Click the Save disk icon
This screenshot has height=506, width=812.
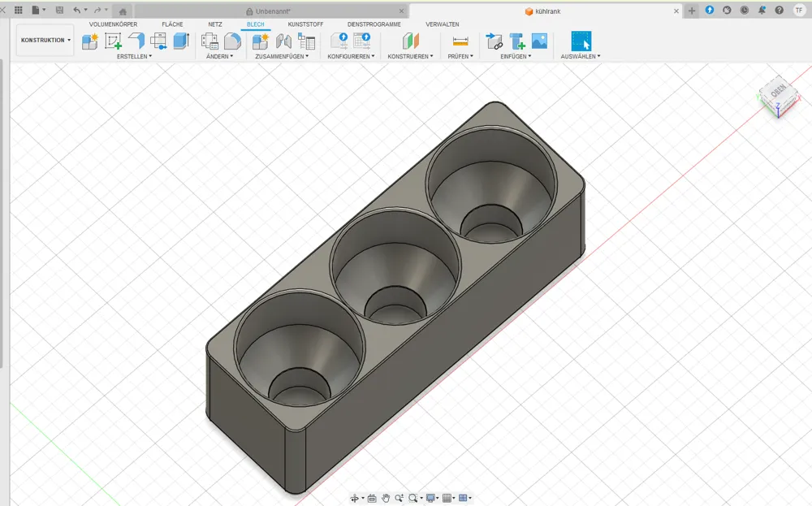(x=59, y=10)
